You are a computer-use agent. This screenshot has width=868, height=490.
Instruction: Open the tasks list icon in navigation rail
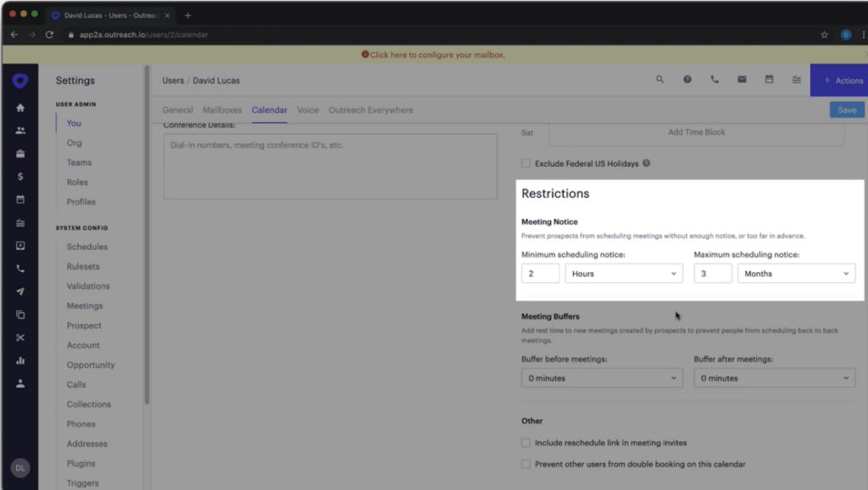click(20, 223)
